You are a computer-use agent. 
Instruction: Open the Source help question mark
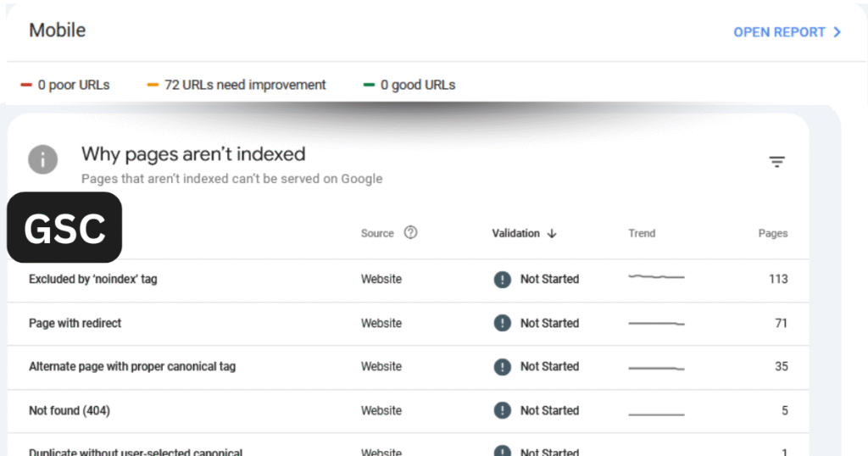[410, 232]
